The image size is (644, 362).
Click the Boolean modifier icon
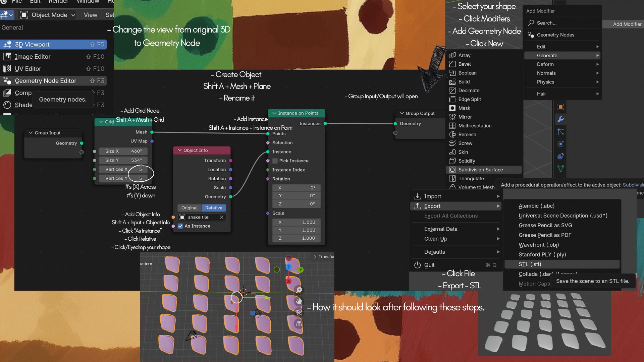pos(452,73)
